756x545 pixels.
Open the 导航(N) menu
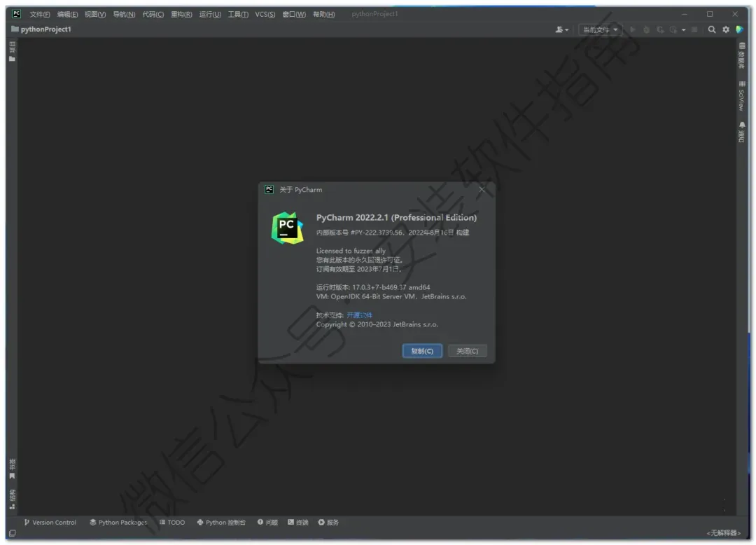[124, 15]
